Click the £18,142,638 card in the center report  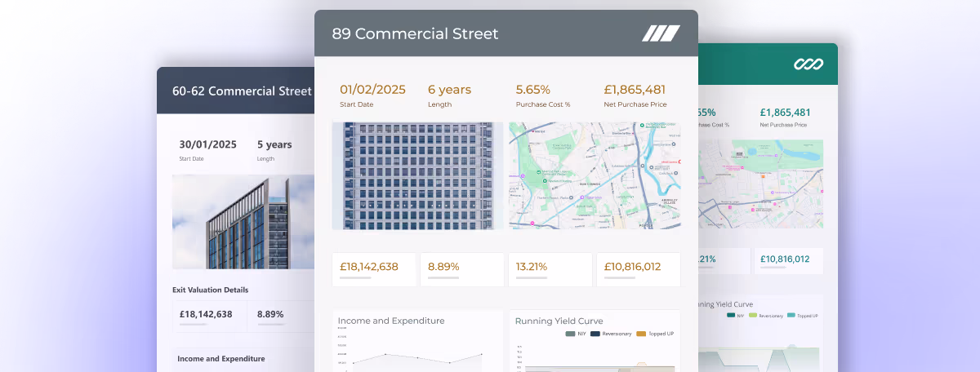pos(374,269)
